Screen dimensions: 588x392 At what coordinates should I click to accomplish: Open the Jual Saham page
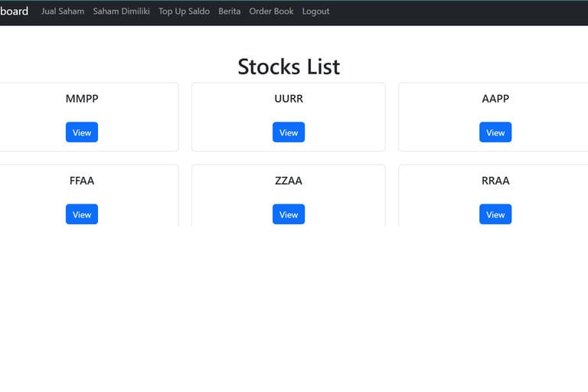pos(63,11)
